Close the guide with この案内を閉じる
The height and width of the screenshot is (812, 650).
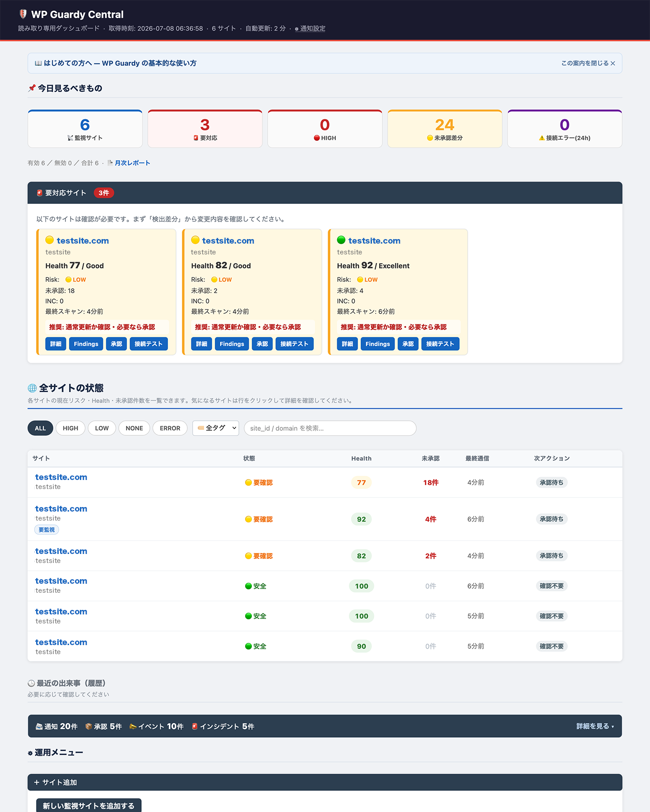point(588,63)
